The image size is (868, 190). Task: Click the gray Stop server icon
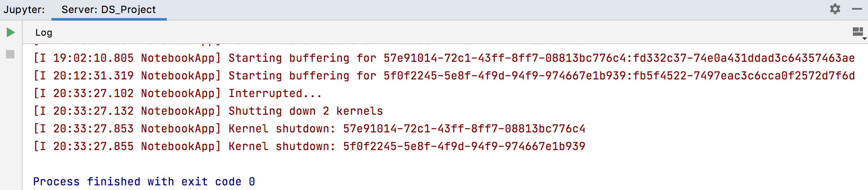pyautogui.click(x=11, y=54)
